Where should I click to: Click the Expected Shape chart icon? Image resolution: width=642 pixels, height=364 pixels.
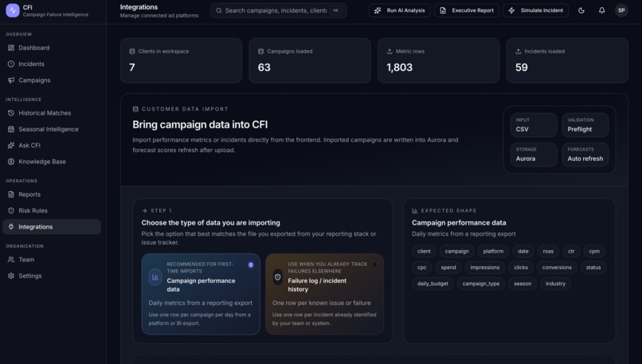415,211
